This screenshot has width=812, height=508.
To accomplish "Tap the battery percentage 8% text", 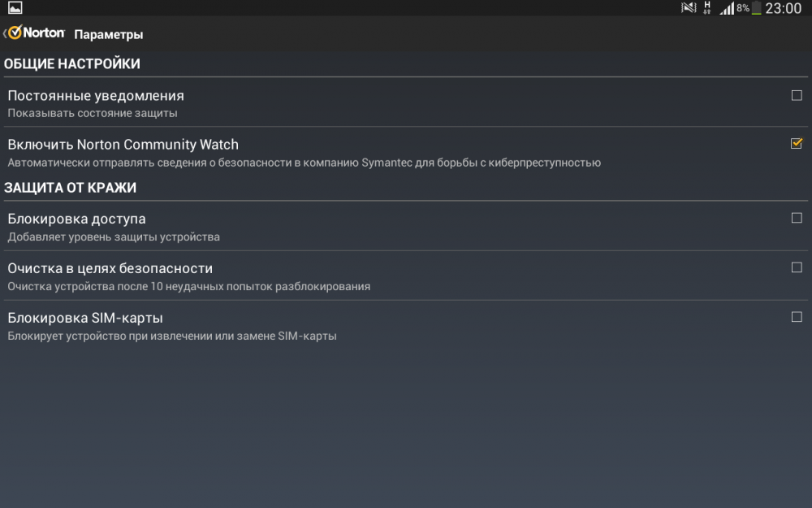I will [x=743, y=8].
